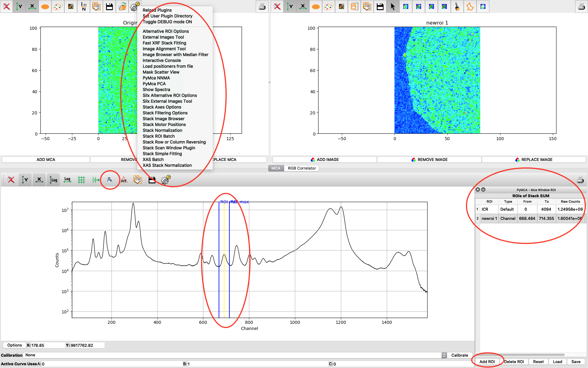Save the newroi 1 image with the floppy icon
This screenshot has width=588, height=368.
click(380, 6)
